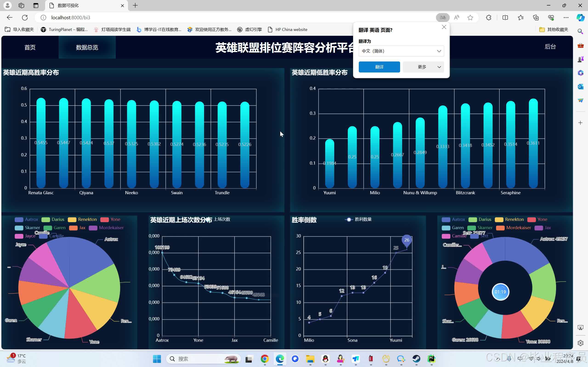Click the read aloud icon
This screenshot has height=367, width=588.
[x=457, y=17]
